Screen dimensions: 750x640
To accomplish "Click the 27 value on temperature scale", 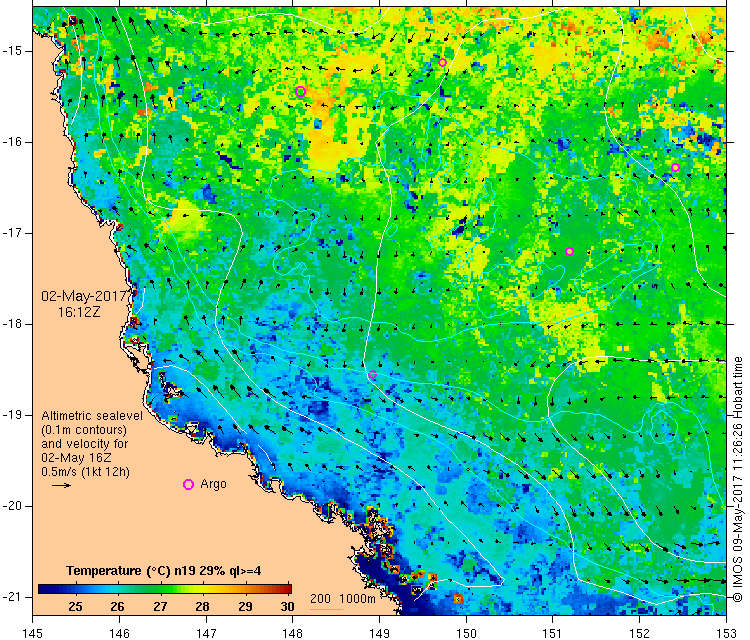I will (x=160, y=607).
